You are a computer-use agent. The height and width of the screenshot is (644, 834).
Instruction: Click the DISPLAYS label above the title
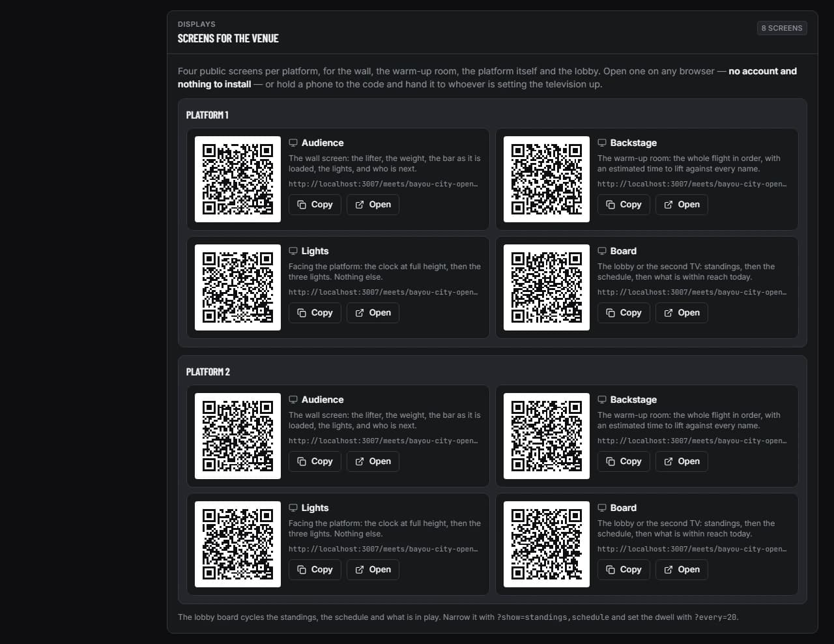point(197,24)
